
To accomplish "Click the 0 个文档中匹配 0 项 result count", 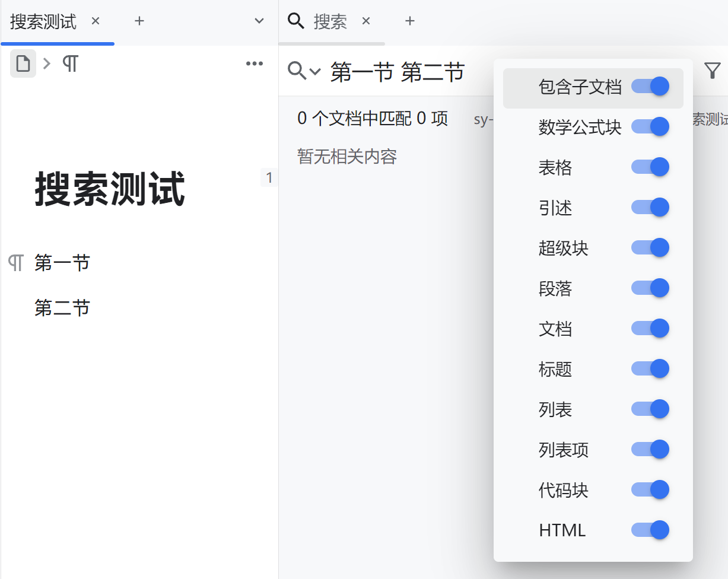I will 373,119.
